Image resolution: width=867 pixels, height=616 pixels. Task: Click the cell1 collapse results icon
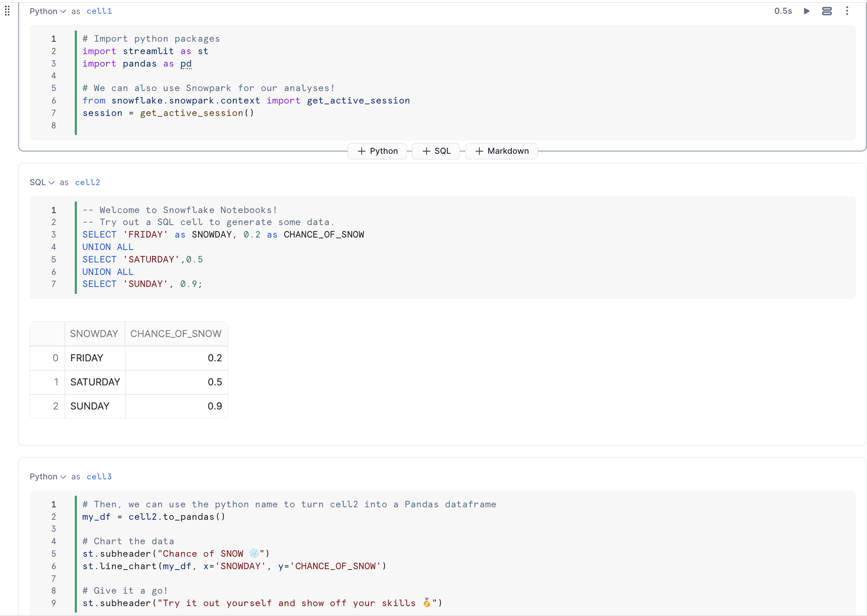[x=827, y=11]
